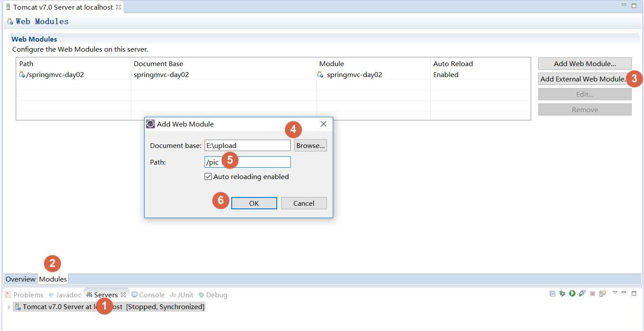Confirm the dialog with OK
The image size is (644, 331).
tap(254, 203)
